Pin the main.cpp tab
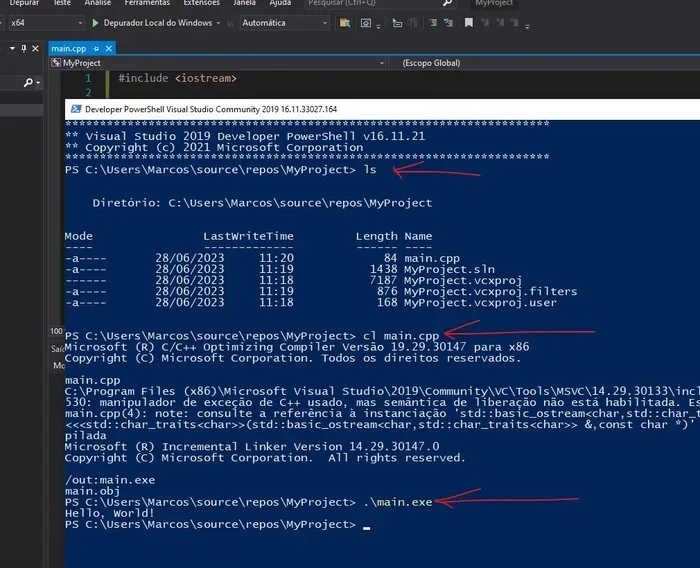The height and width of the screenshot is (568, 700). pyautogui.click(x=96, y=48)
